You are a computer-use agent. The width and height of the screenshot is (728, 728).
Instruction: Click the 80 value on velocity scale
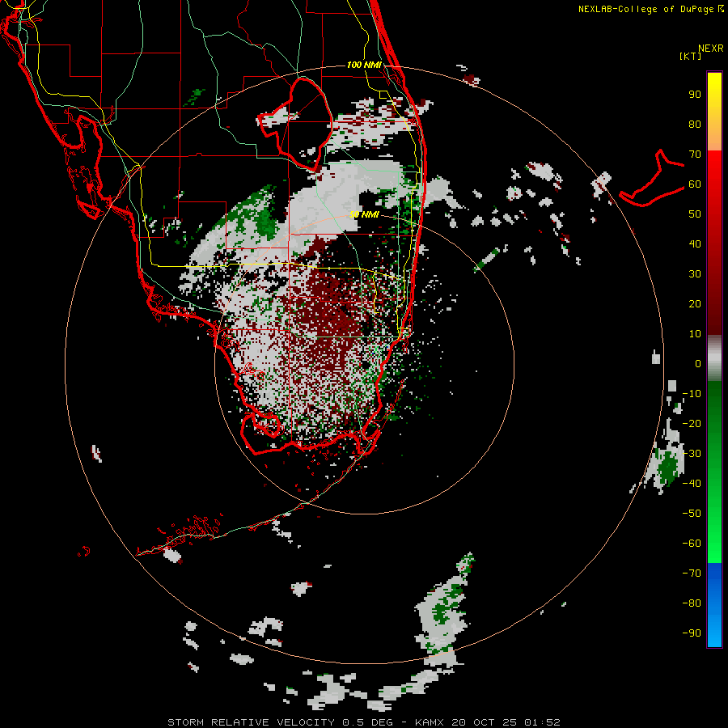pyautogui.click(x=695, y=124)
